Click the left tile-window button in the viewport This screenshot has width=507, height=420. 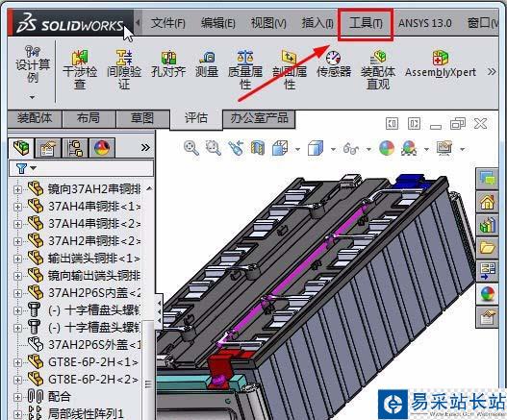pyautogui.click(x=392, y=124)
